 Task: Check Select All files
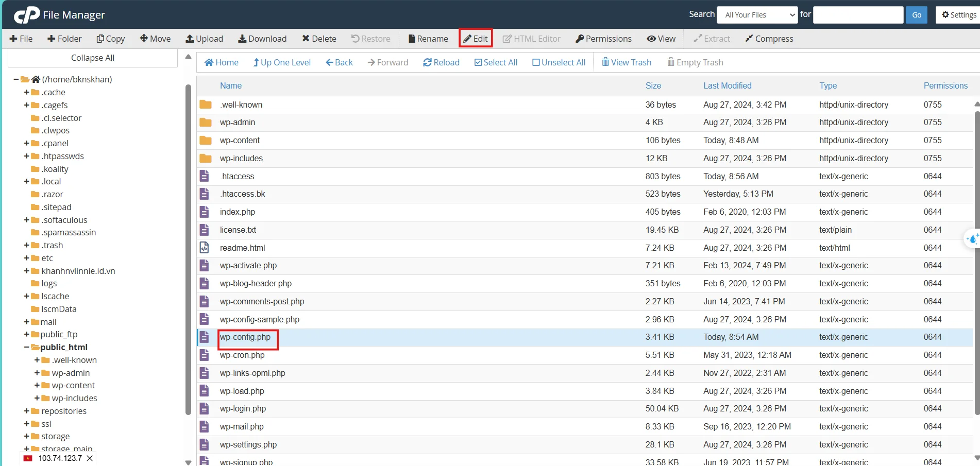(x=496, y=62)
